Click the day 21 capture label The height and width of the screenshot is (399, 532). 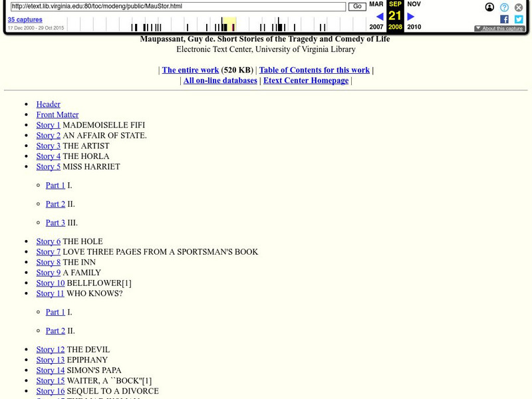tap(395, 15)
